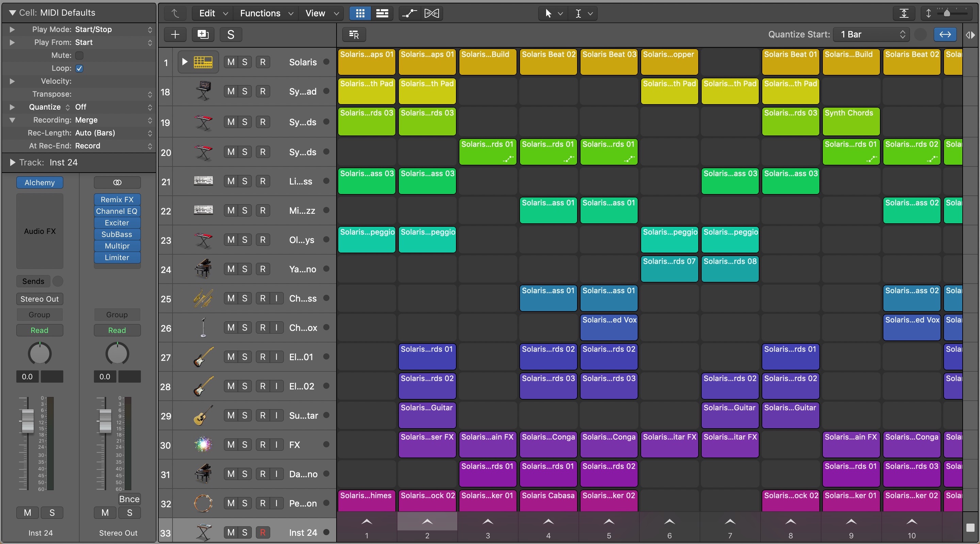
Task: Collapse the Cell: MIDI Defaults disclosure triangle
Action: point(13,13)
